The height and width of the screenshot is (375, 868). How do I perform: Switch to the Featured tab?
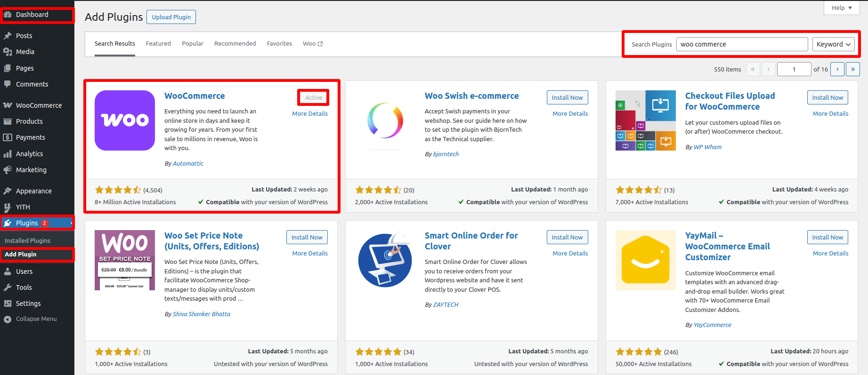(158, 44)
